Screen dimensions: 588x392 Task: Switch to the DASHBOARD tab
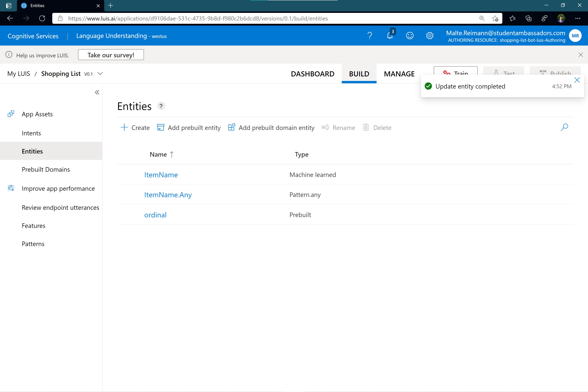pyautogui.click(x=313, y=74)
